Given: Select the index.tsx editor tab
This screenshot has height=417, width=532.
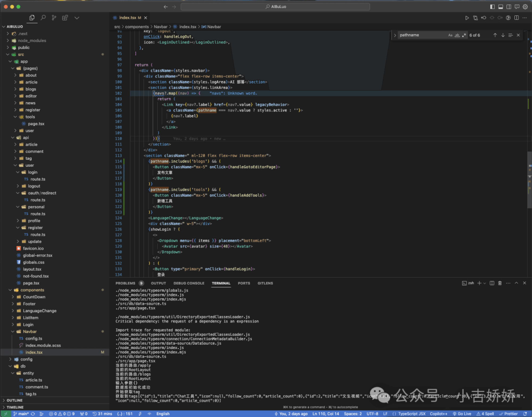Looking at the screenshot, I should click(130, 18).
